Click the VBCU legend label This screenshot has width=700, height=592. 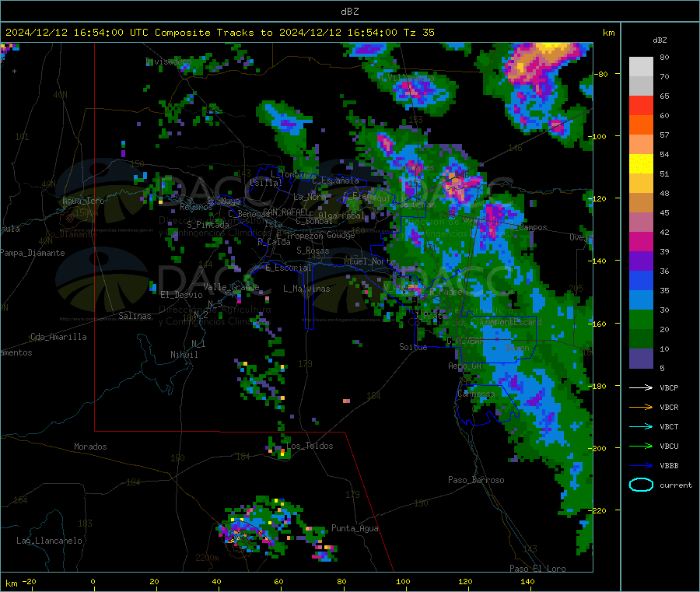point(669,446)
